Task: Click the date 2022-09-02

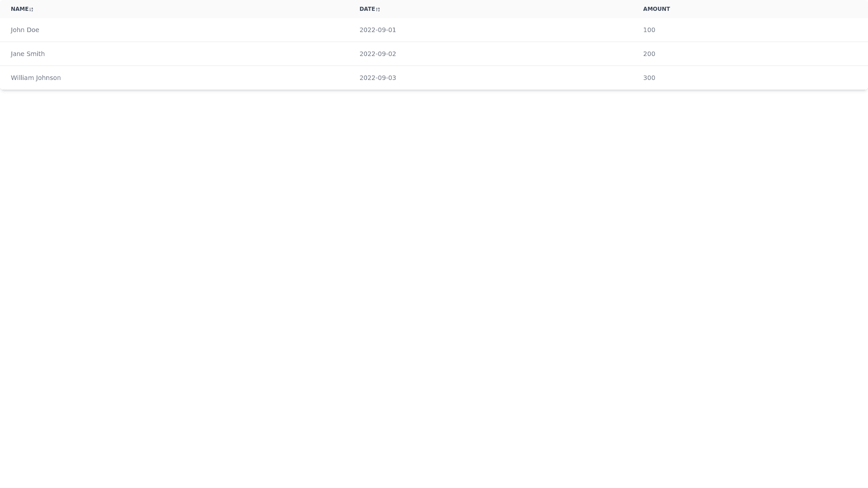Action: (377, 54)
